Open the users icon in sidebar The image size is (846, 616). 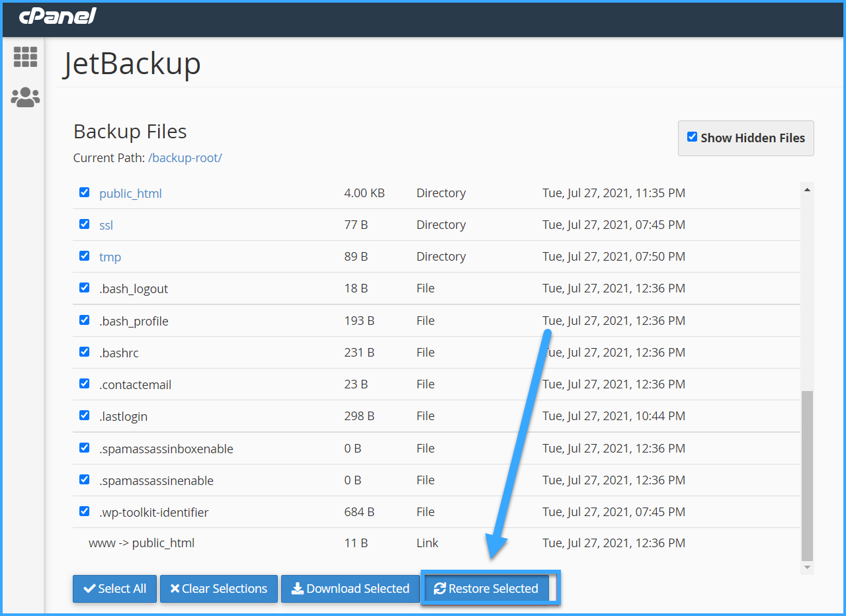coord(25,97)
